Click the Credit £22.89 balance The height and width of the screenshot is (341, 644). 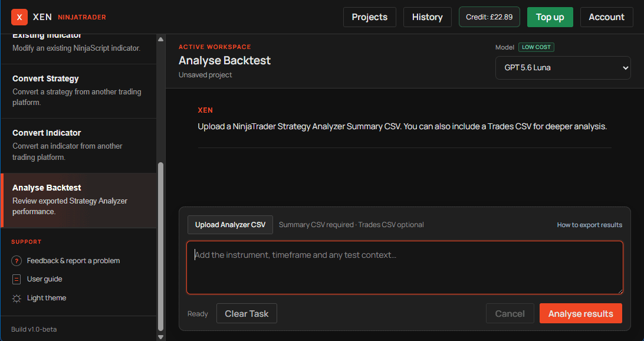[489, 17]
